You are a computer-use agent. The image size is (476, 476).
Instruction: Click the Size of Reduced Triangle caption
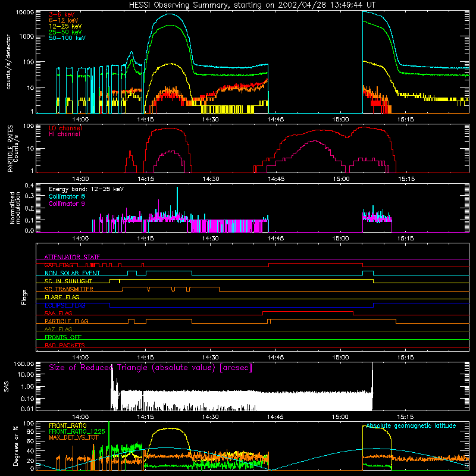pyautogui.click(x=151, y=368)
